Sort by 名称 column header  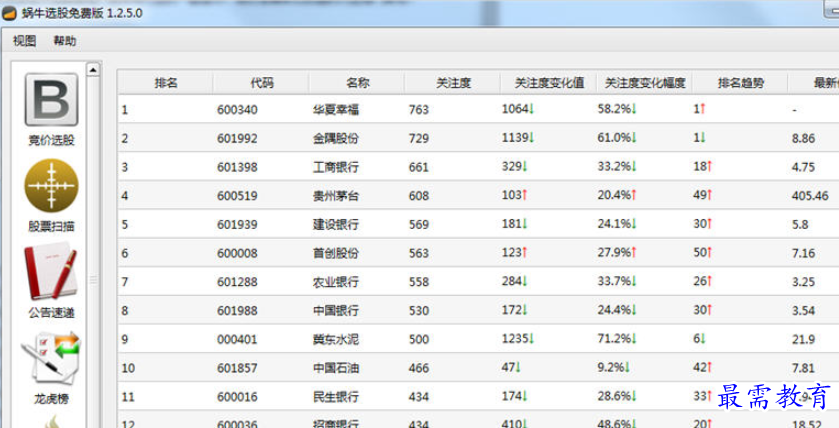click(357, 83)
